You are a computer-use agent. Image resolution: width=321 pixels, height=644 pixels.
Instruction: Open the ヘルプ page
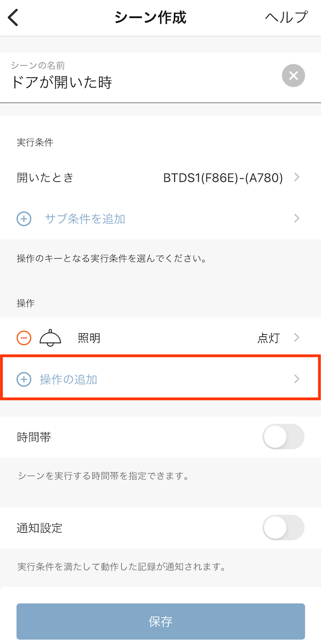pos(286,18)
